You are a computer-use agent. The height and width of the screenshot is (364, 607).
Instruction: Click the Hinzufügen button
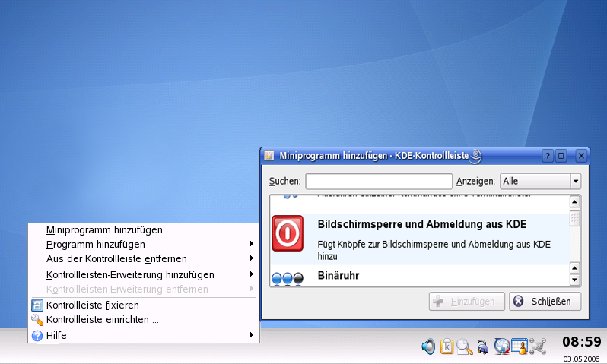[x=467, y=302]
